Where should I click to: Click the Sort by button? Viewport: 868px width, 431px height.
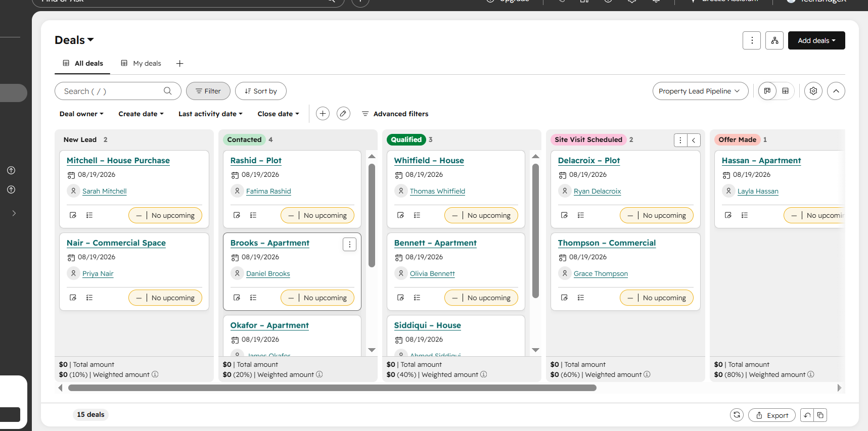[x=261, y=91]
